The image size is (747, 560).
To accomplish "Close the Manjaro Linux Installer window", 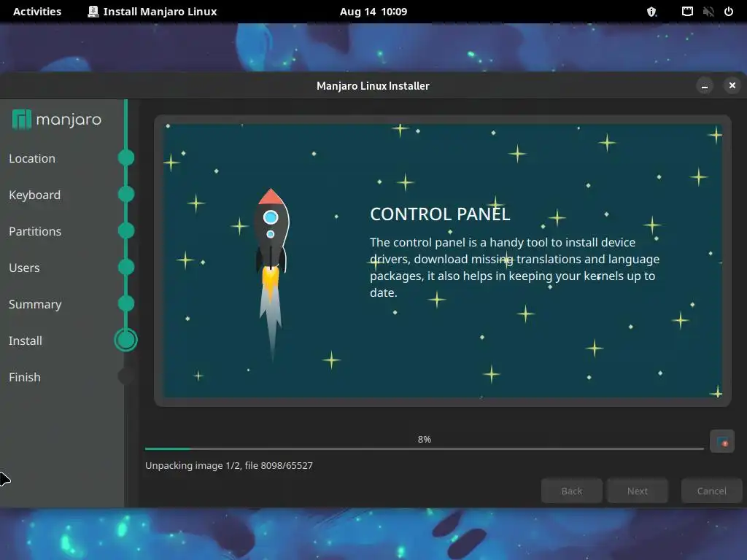I will pyautogui.click(x=732, y=85).
